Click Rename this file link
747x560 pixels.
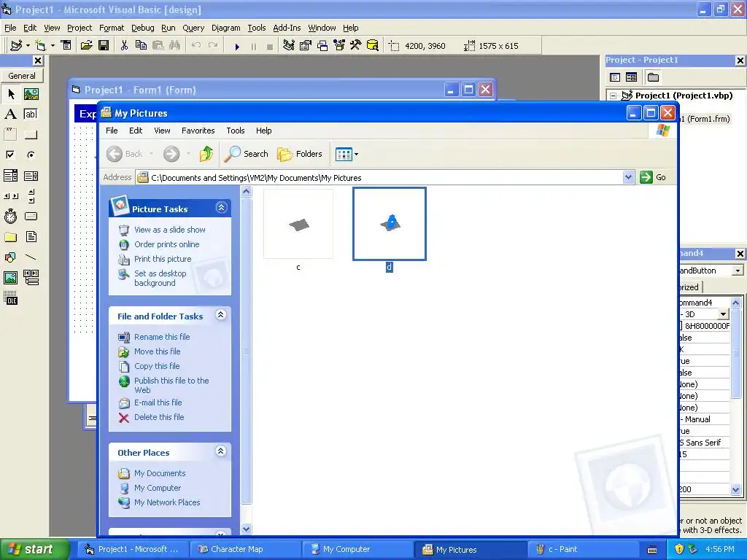coord(162,337)
